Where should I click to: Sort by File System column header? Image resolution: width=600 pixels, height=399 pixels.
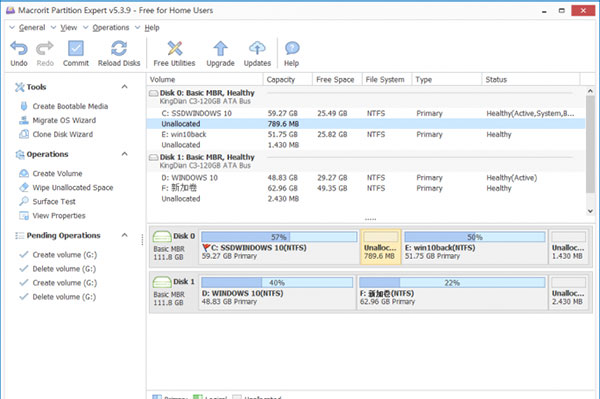(386, 80)
